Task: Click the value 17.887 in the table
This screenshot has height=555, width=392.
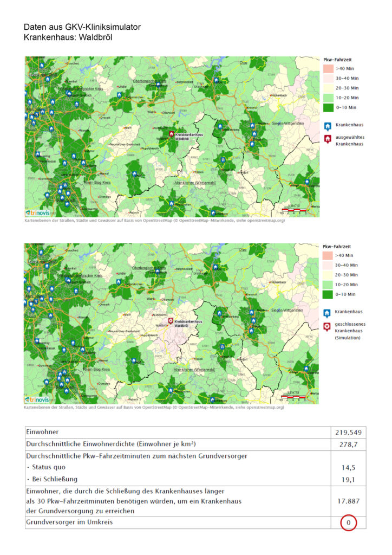Action: click(x=349, y=501)
